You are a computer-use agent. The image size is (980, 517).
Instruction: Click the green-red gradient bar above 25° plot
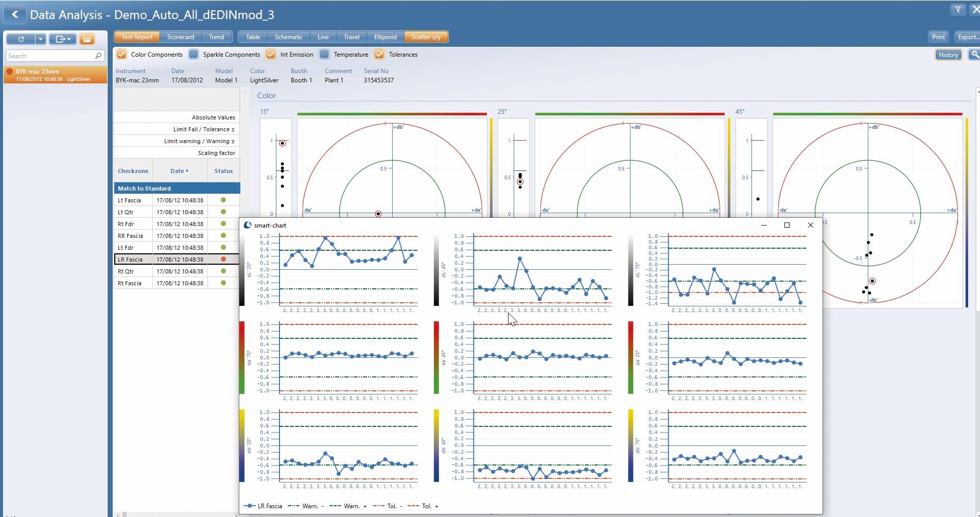coord(629,114)
